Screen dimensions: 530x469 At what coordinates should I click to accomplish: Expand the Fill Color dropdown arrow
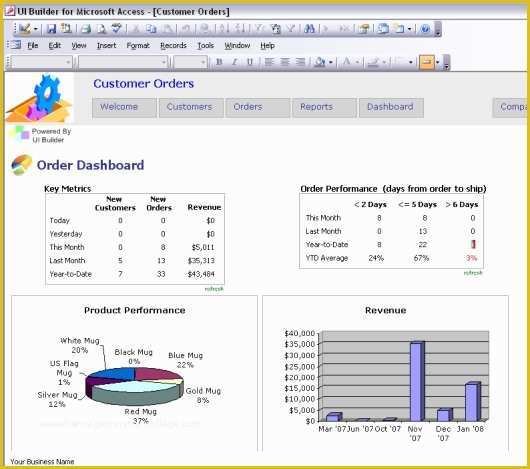pyautogui.click(x=331, y=63)
